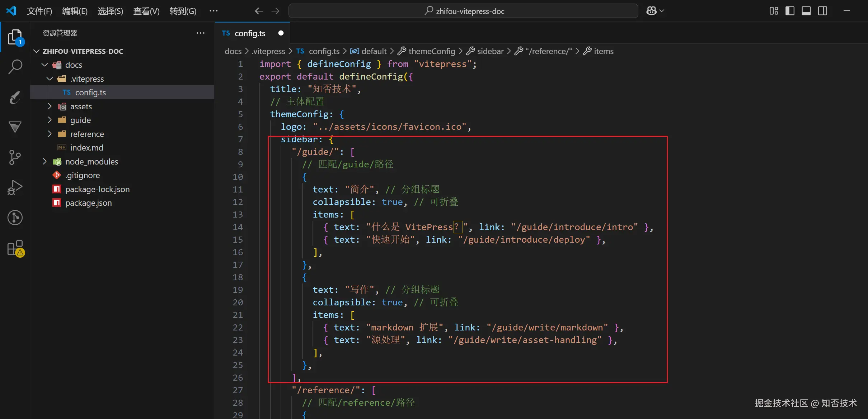Open the Source Control branch icon
868x419 pixels.
click(15, 157)
